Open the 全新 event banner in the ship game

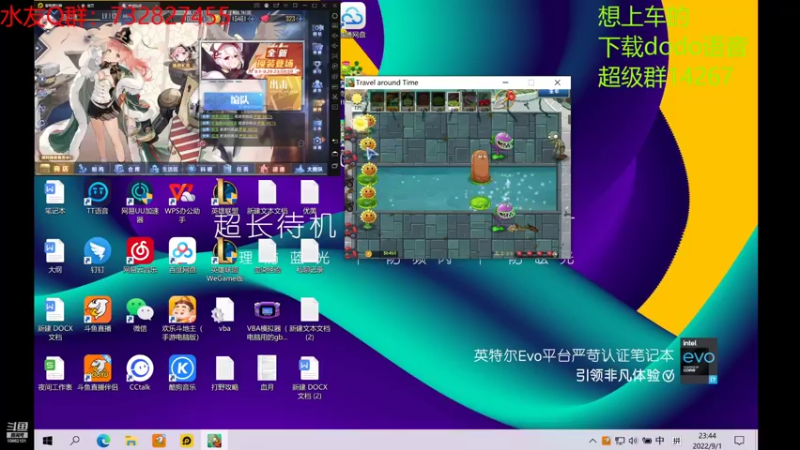253,60
